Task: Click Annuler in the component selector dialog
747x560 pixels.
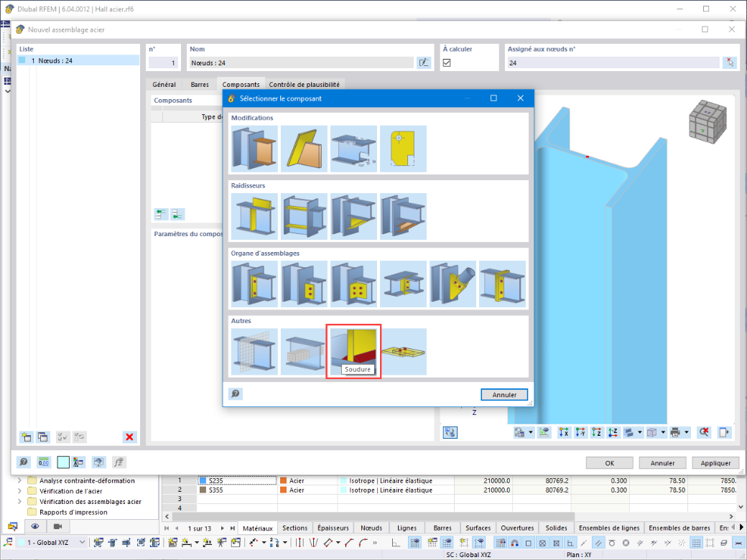Action: click(504, 395)
